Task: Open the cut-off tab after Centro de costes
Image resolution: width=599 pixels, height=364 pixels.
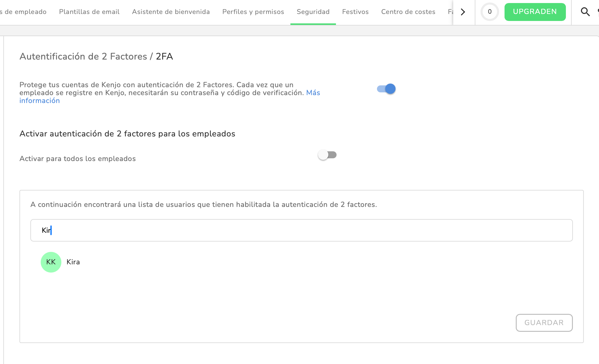Action: click(450, 12)
